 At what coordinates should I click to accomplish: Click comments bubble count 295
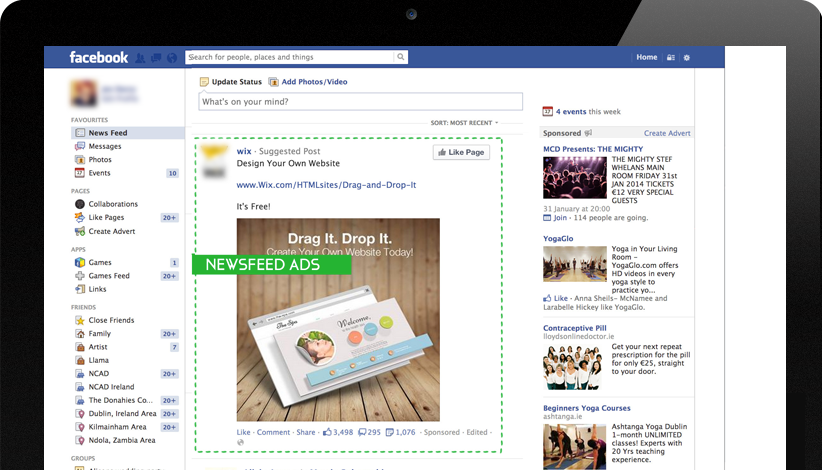(x=369, y=432)
